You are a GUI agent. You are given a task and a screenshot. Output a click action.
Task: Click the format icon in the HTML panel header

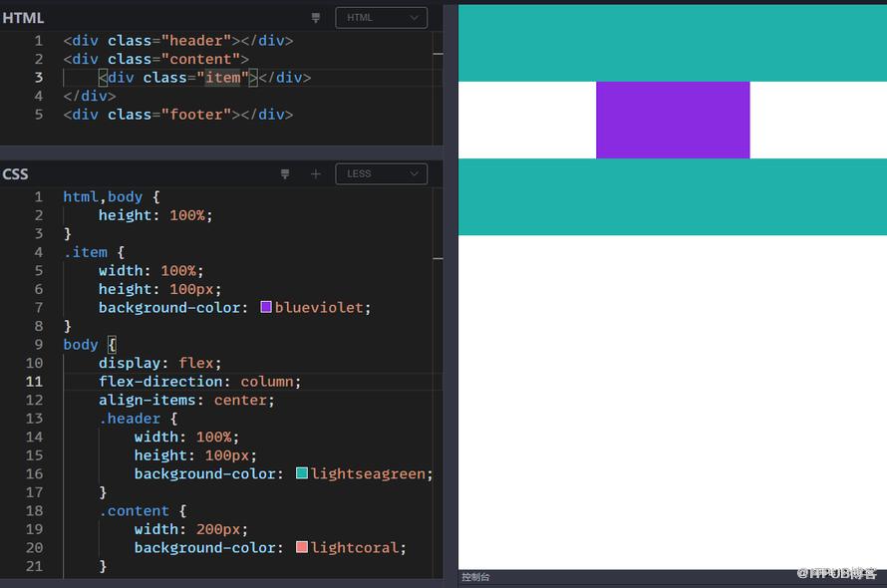[316, 18]
